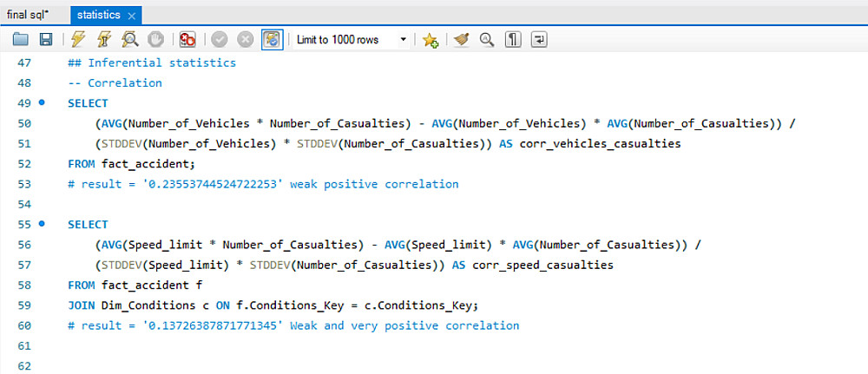The height and width of the screenshot is (374, 868).
Task: Run EXPLAIN plan using lightning magnifier icon
Action: pyautogui.click(x=130, y=40)
